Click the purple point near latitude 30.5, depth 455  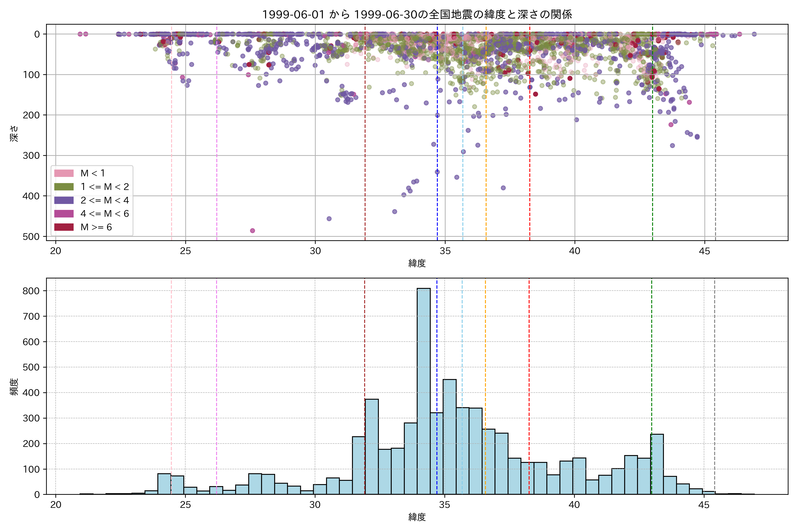pyautogui.click(x=329, y=219)
